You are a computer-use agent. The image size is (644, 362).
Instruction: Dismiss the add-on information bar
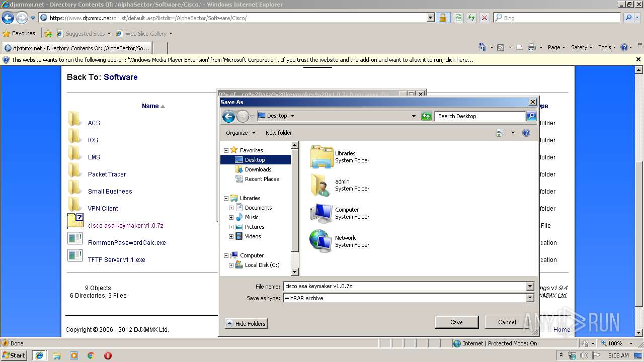click(638, 59)
